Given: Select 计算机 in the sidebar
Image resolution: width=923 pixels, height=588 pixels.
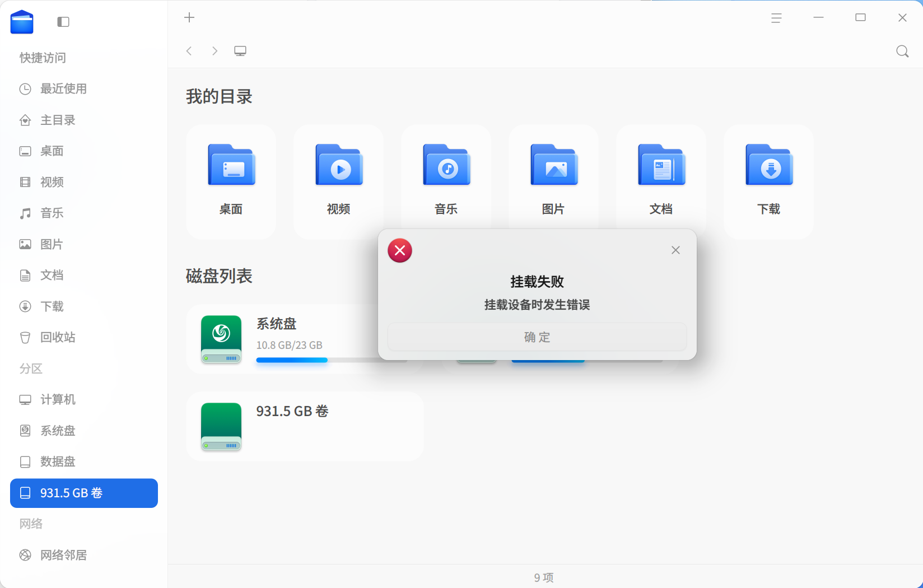Looking at the screenshot, I should coord(84,399).
